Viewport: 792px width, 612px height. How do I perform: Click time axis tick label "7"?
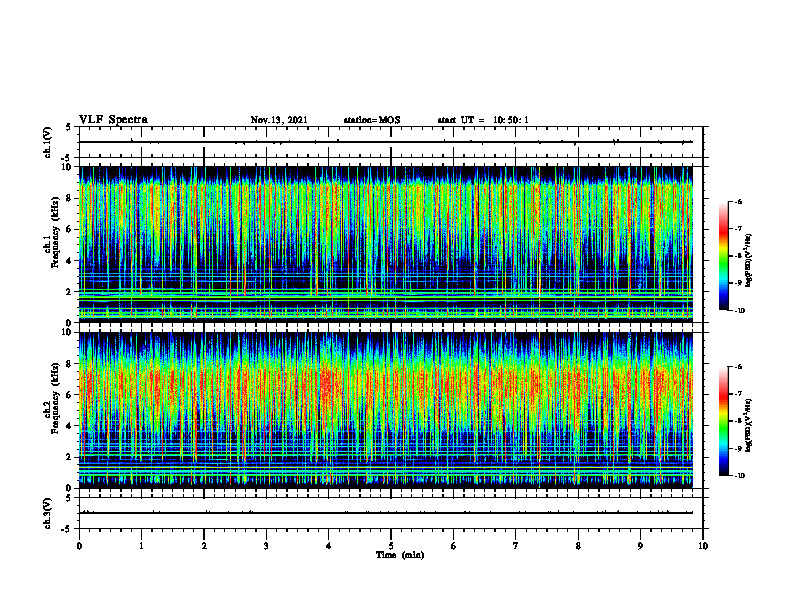point(516,546)
